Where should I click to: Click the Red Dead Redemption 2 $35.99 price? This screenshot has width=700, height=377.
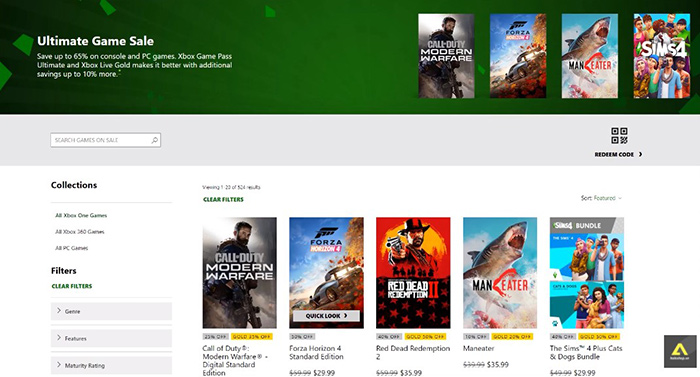[x=411, y=373]
